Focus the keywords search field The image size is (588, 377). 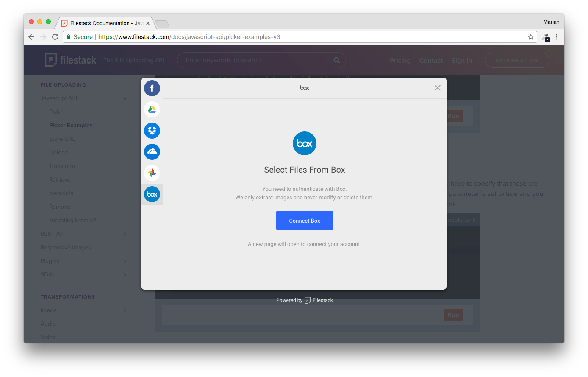point(261,60)
